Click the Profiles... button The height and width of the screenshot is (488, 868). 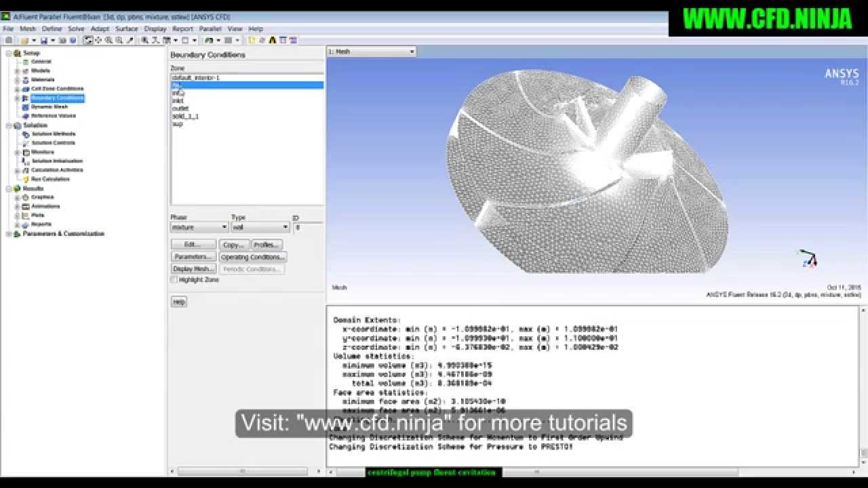267,245
